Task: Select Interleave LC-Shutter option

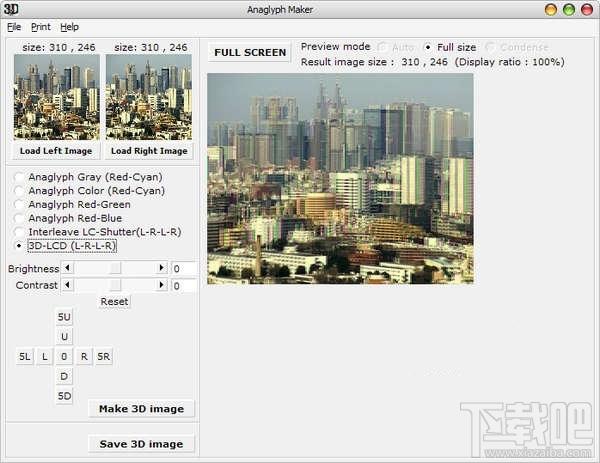Action: [x=19, y=232]
